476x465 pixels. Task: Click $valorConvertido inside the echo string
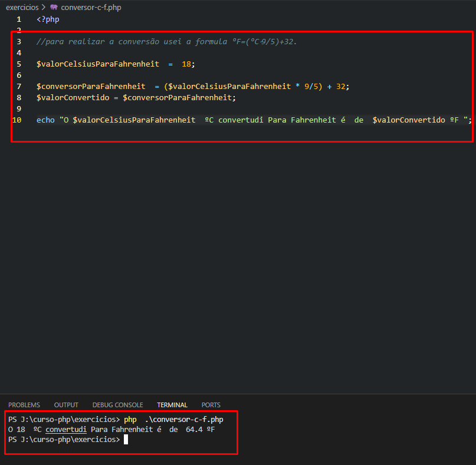pyautogui.click(x=409, y=120)
